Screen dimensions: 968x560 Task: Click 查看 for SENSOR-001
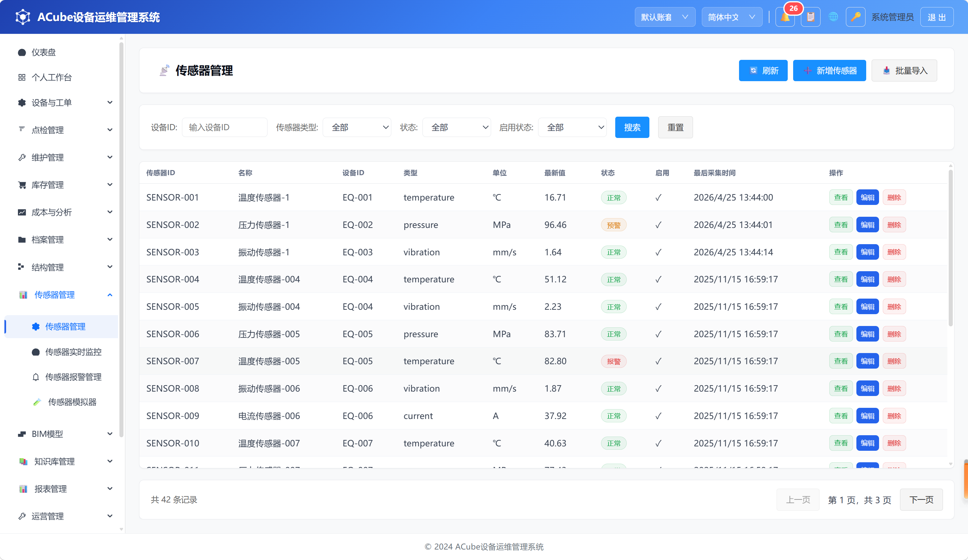[841, 197]
